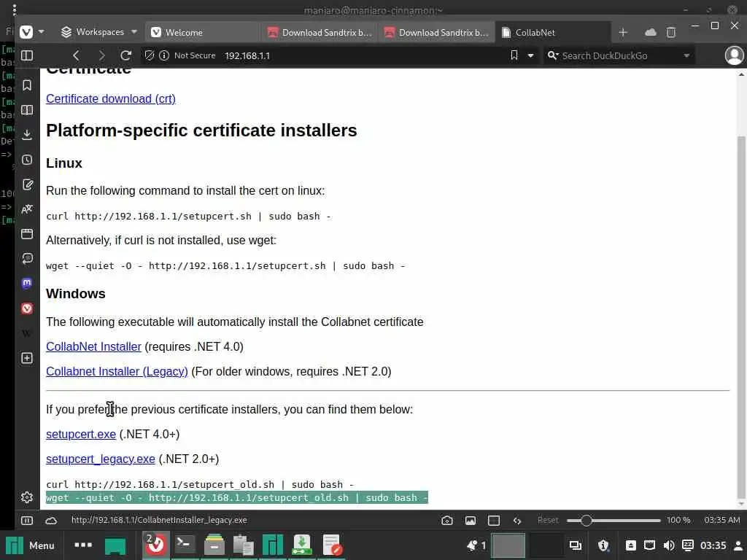747x560 pixels.
Task: Open the Wikipedia web panel
Action: (x=27, y=333)
